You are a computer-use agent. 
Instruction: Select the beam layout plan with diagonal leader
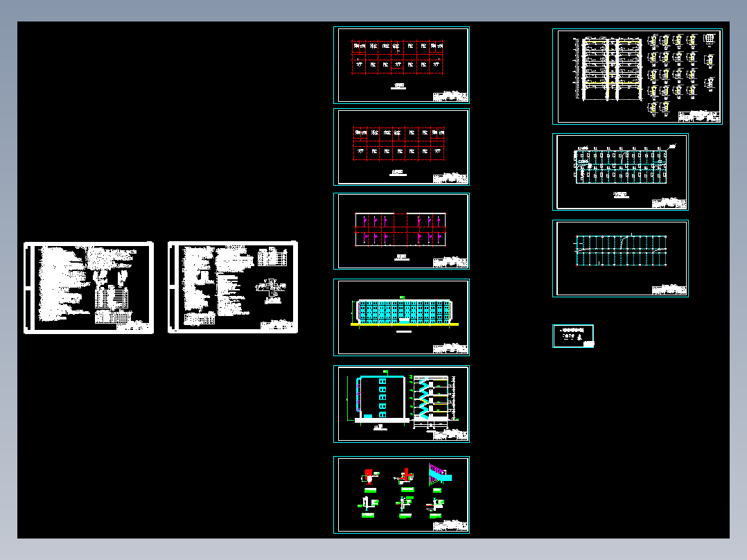(620, 172)
